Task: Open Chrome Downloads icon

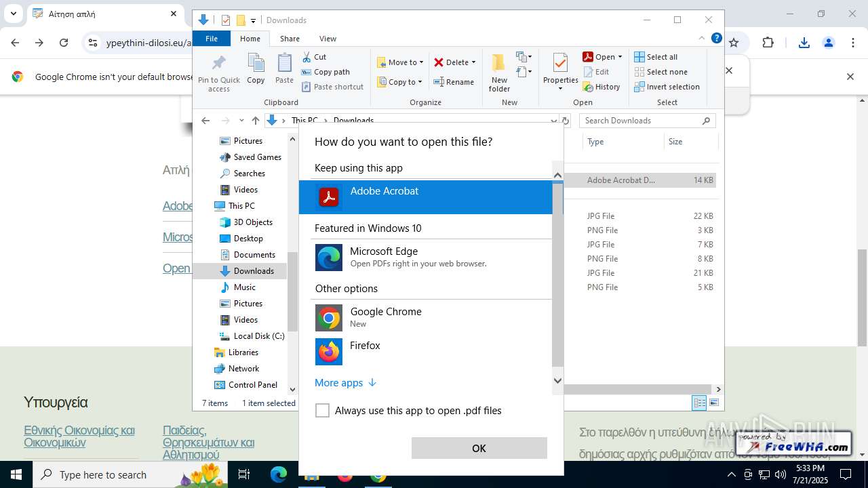Action: click(x=804, y=43)
